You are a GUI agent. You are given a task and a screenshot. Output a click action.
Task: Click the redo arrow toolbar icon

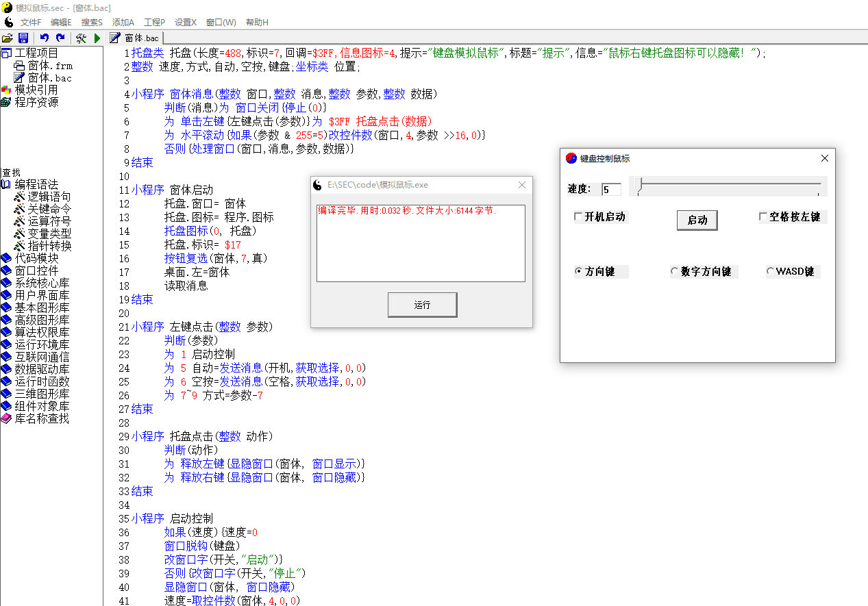60,38
